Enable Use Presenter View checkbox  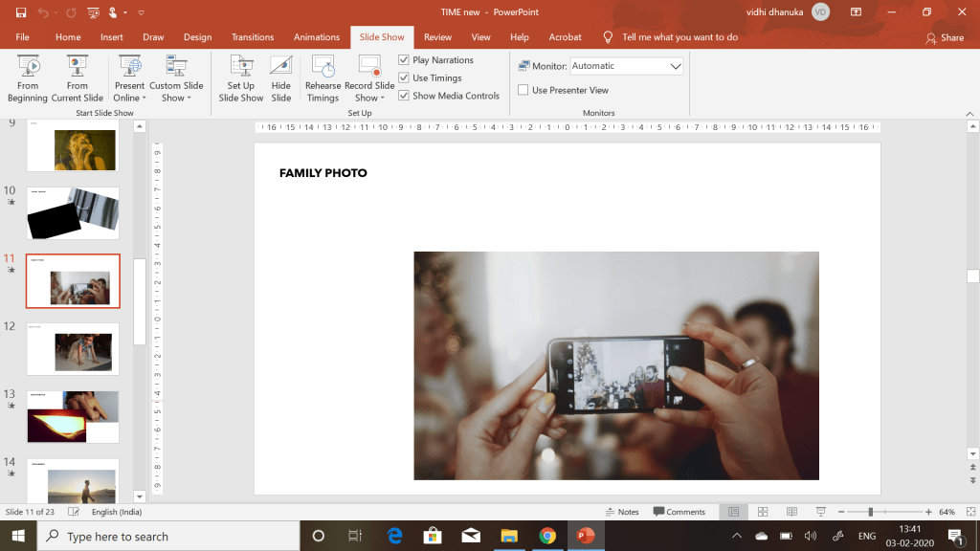[x=523, y=90]
